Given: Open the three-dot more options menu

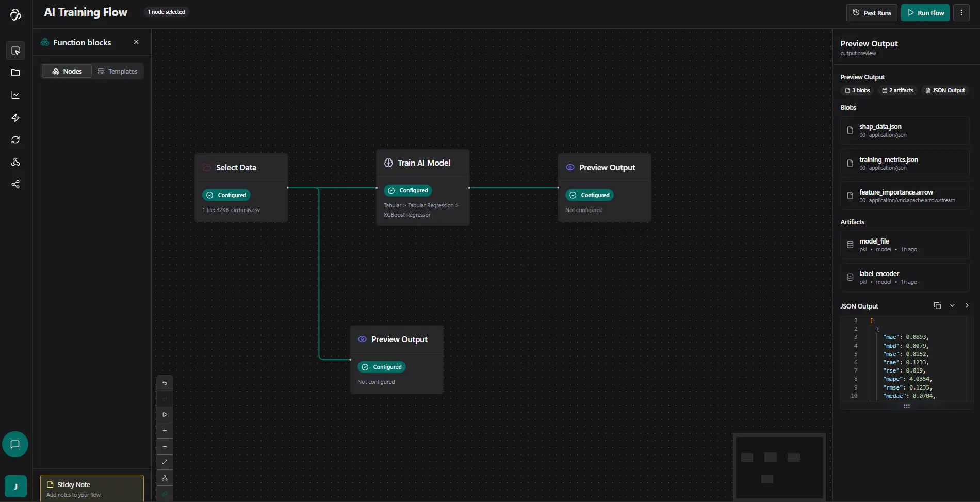Looking at the screenshot, I should (961, 13).
